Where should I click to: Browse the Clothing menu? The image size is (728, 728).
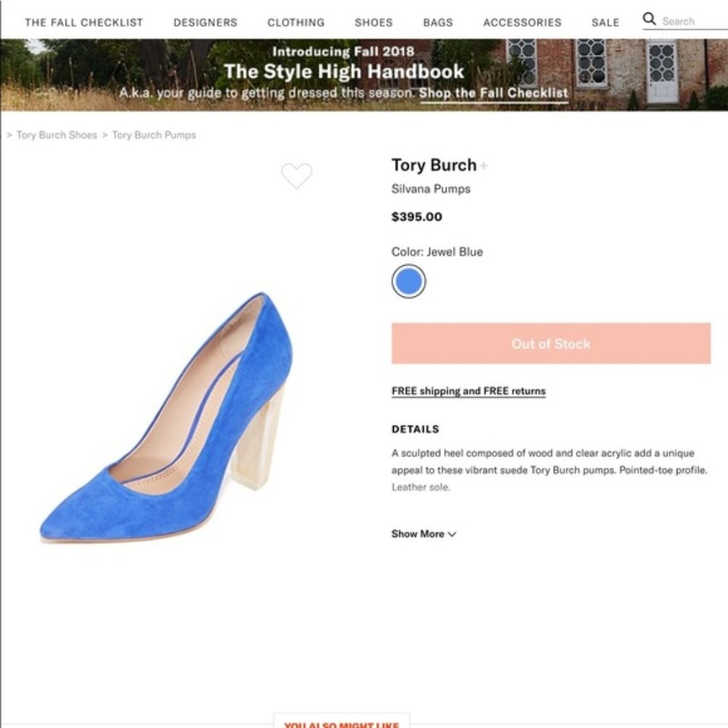[x=296, y=23]
